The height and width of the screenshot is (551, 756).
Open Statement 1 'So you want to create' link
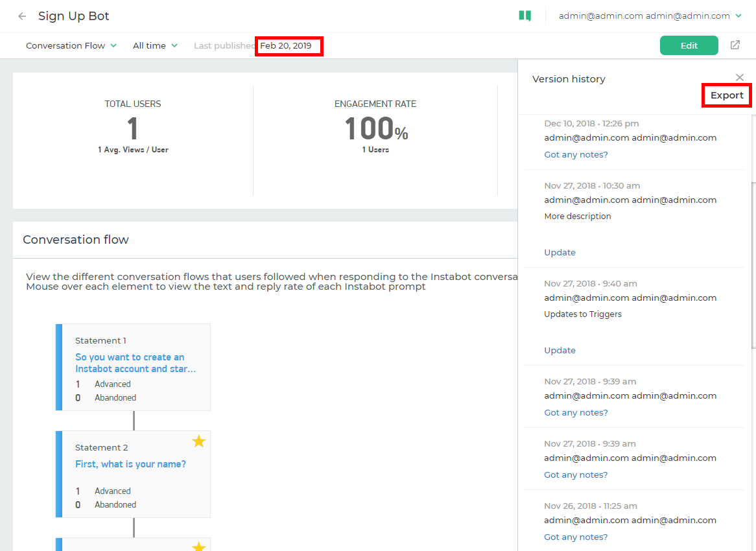pos(136,363)
